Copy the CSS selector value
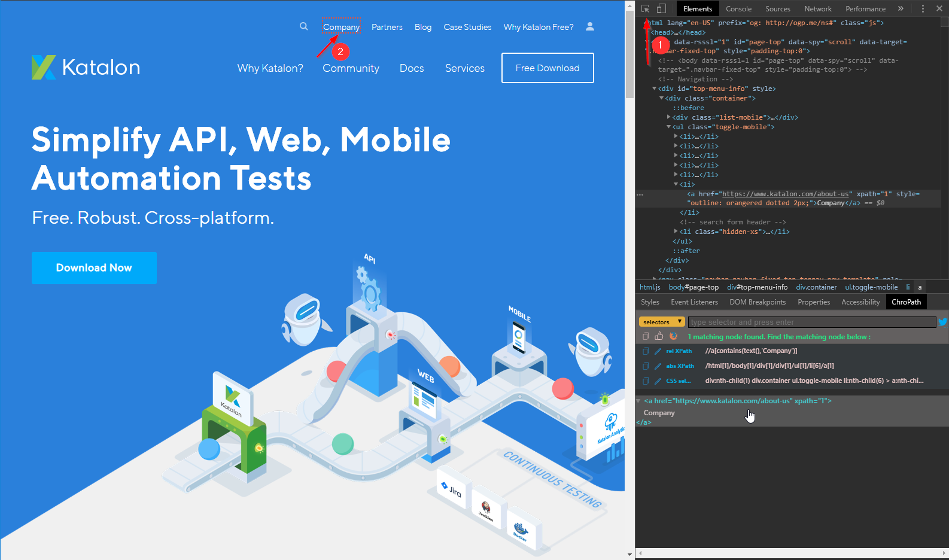The height and width of the screenshot is (560, 949). tap(646, 381)
